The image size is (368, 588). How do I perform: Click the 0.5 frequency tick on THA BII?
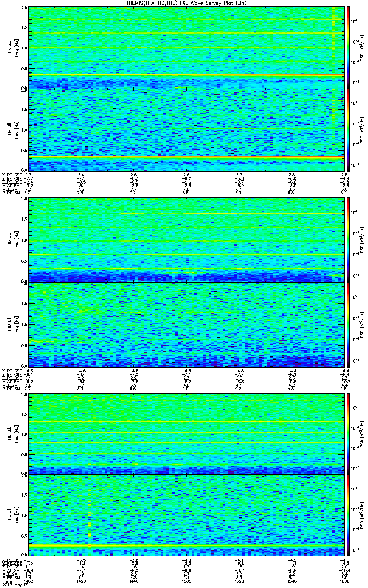[x=25, y=150]
